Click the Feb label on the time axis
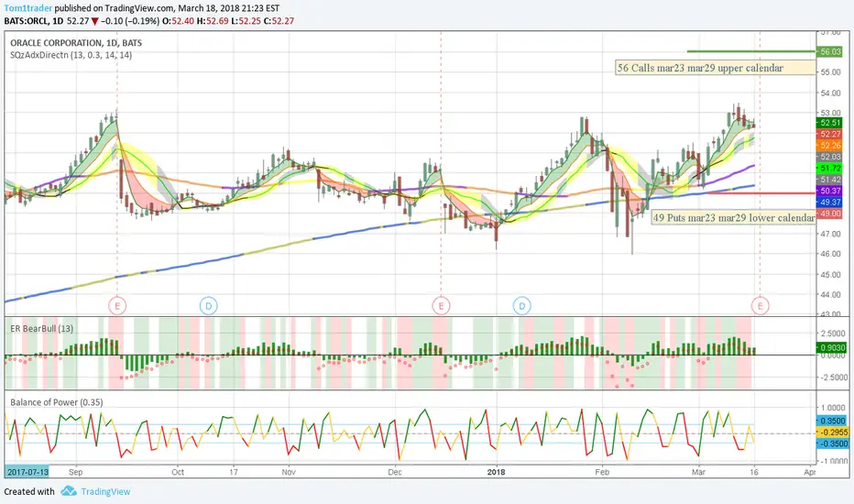The image size is (854, 504). (x=602, y=472)
